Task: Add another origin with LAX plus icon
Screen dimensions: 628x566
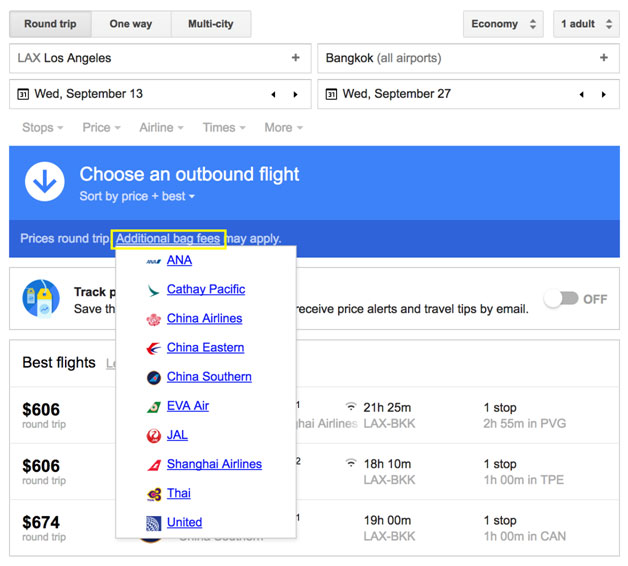Action: (x=296, y=58)
